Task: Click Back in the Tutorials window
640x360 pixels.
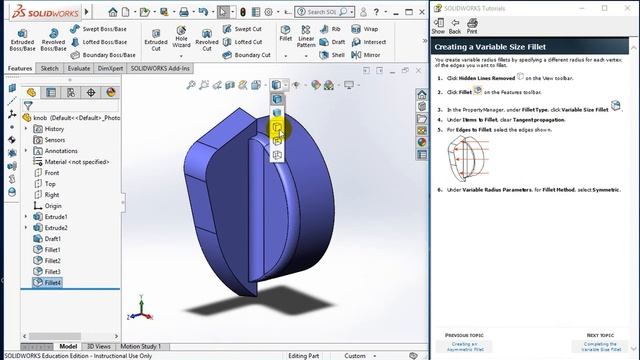Action: 455,26
